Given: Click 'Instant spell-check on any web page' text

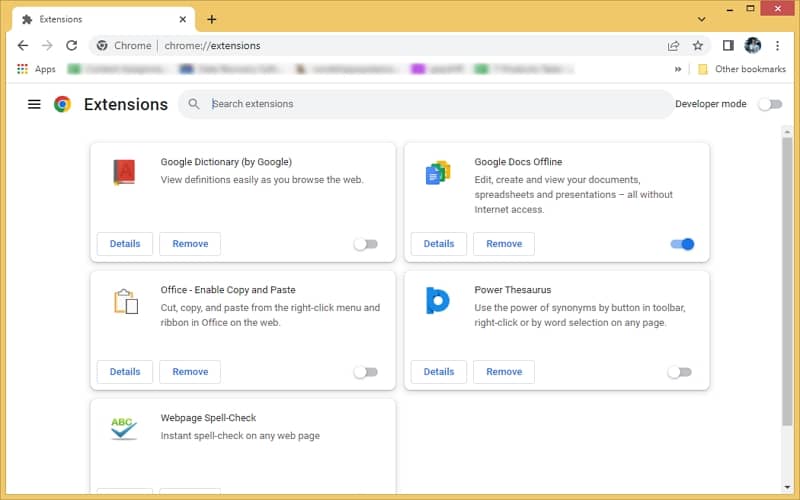Looking at the screenshot, I should pos(240,436).
